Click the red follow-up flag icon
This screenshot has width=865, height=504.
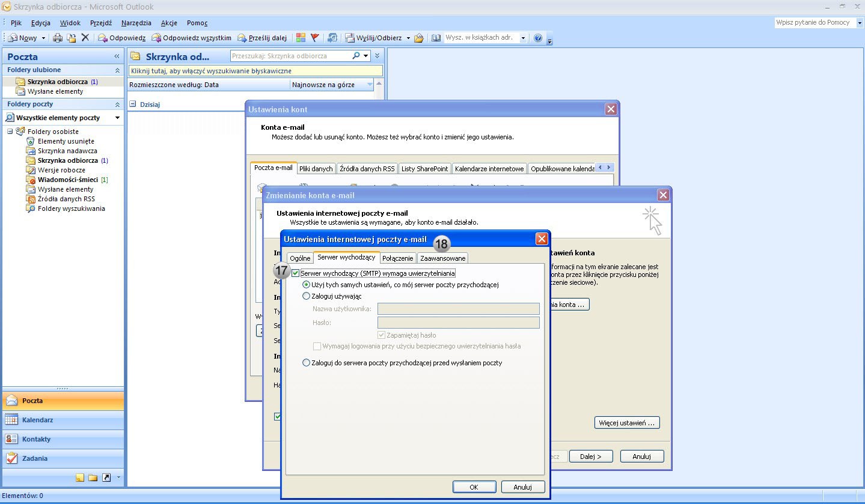coord(315,38)
